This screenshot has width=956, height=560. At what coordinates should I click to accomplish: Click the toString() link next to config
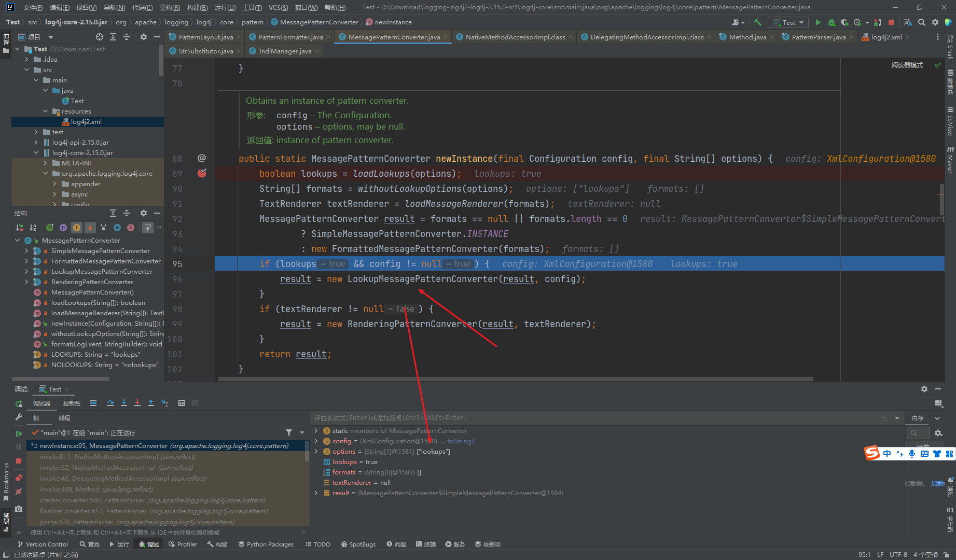click(x=461, y=441)
